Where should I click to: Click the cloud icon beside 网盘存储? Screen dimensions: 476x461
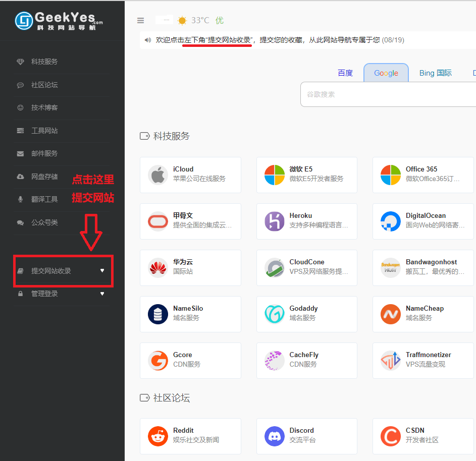(x=20, y=177)
